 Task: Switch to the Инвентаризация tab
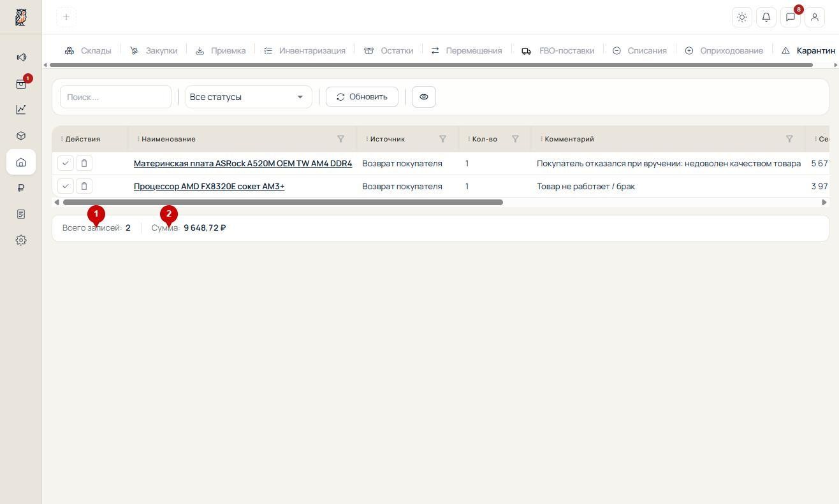point(305,50)
